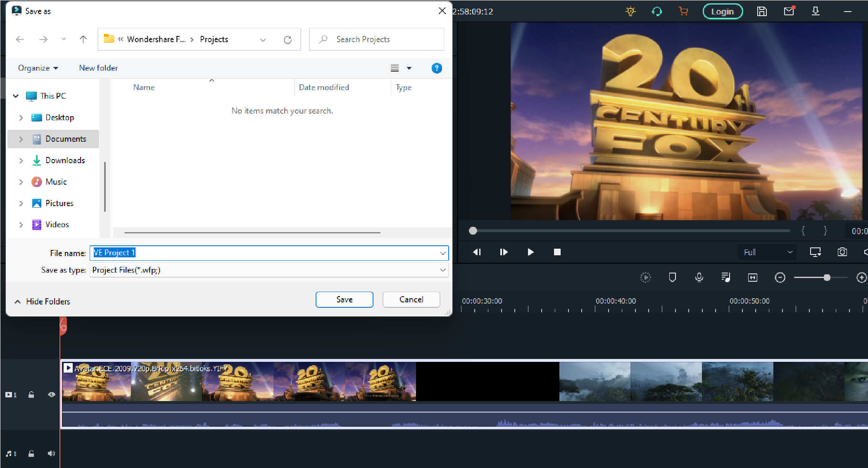Click the play button in preview

530,252
